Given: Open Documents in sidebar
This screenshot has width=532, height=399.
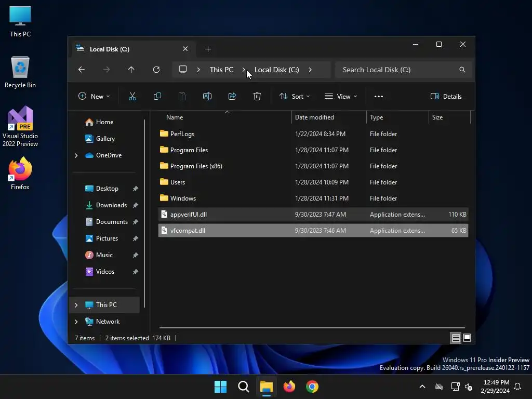Looking at the screenshot, I should tap(112, 222).
